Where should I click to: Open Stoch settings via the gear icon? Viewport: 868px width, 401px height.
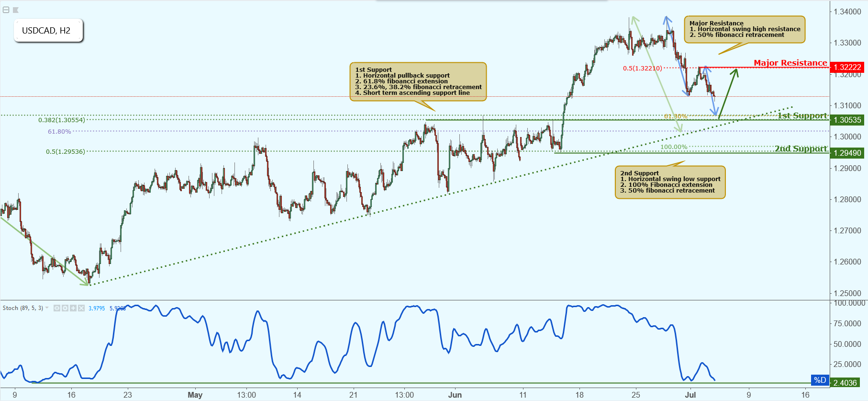click(x=65, y=308)
